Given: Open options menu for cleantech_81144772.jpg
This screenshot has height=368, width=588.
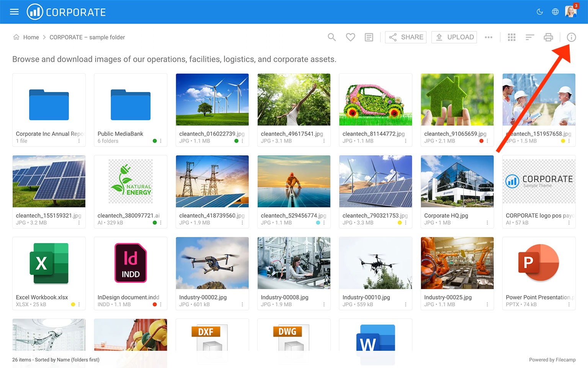Looking at the screenshot, I should [406, 141].
